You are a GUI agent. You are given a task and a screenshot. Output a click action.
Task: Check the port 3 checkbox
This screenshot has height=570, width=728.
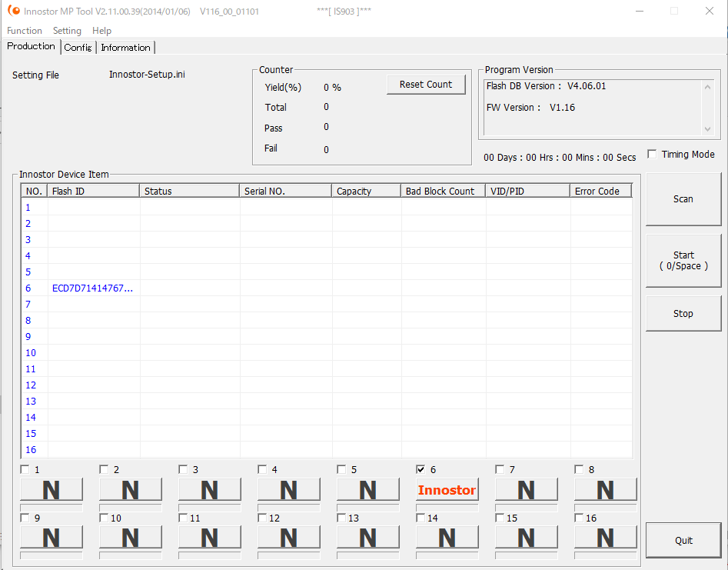coord(183,469)
